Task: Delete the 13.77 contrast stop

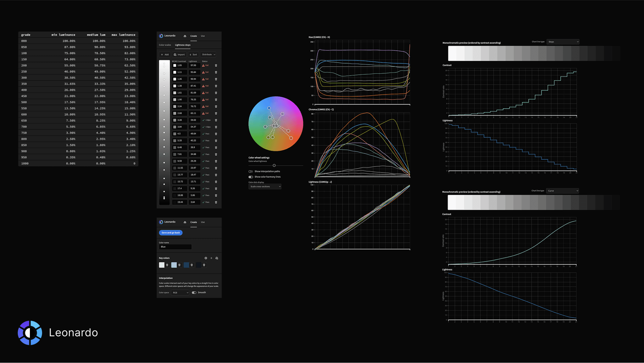Action: 216,175
